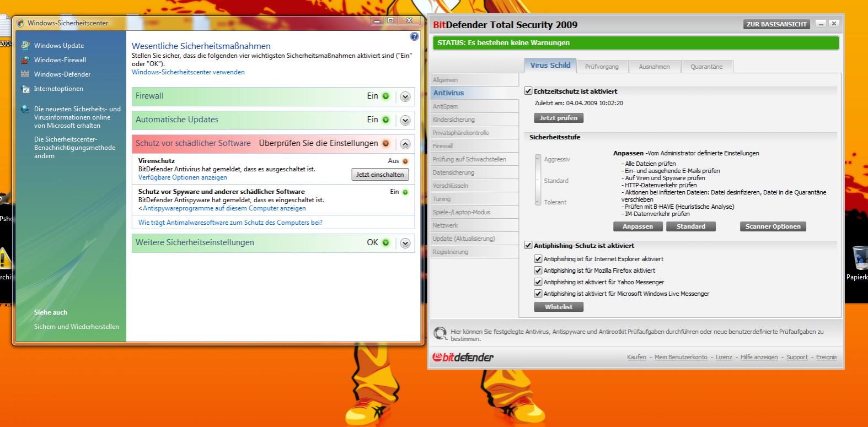Click Antispywareprogramme auf diesem Computer anzeigen
The image size is (868, 427).
pos(224,208)
